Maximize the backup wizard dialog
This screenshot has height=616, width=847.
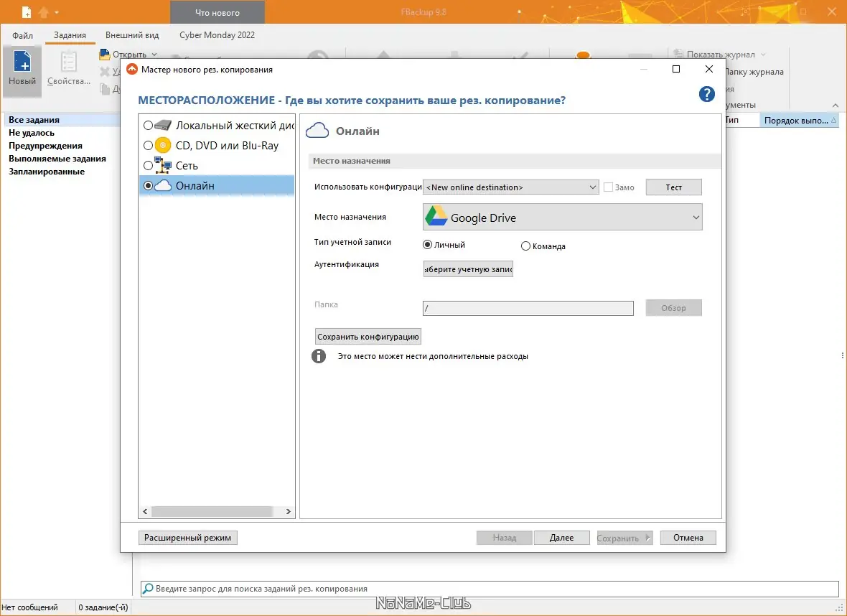(x=675, y=69)
